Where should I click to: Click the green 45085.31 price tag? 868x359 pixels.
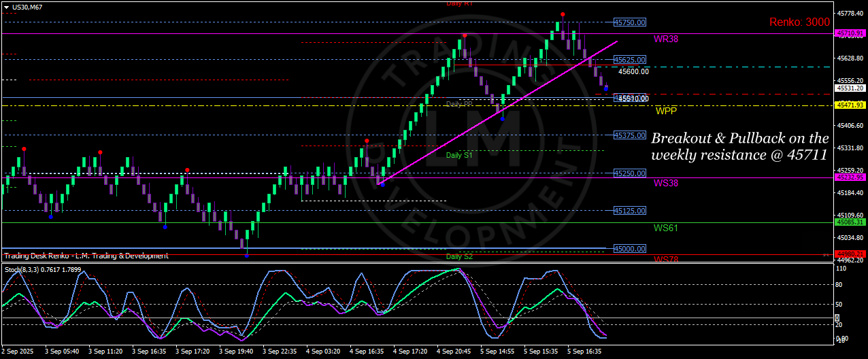click(x=850, y=222)
